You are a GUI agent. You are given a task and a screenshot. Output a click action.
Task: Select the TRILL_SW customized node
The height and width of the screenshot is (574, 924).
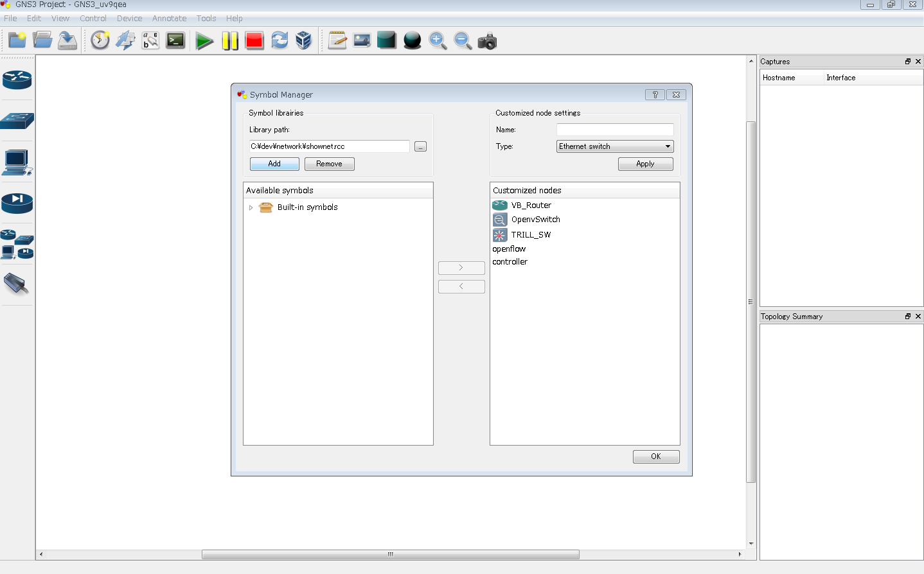[531, 234]
